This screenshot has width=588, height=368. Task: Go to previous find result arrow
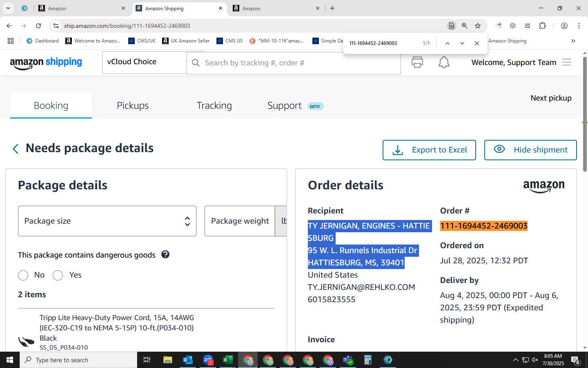click(448, 43)
